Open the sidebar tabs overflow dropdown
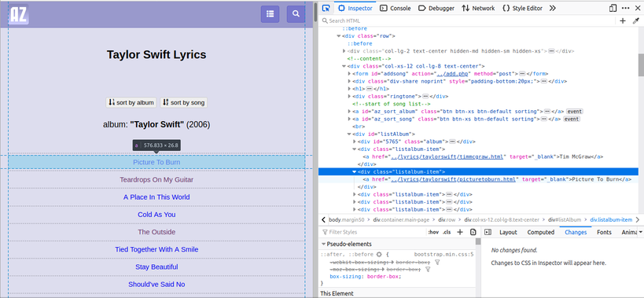The height and width of the screenshot is (298, 644). coord(641,232)
